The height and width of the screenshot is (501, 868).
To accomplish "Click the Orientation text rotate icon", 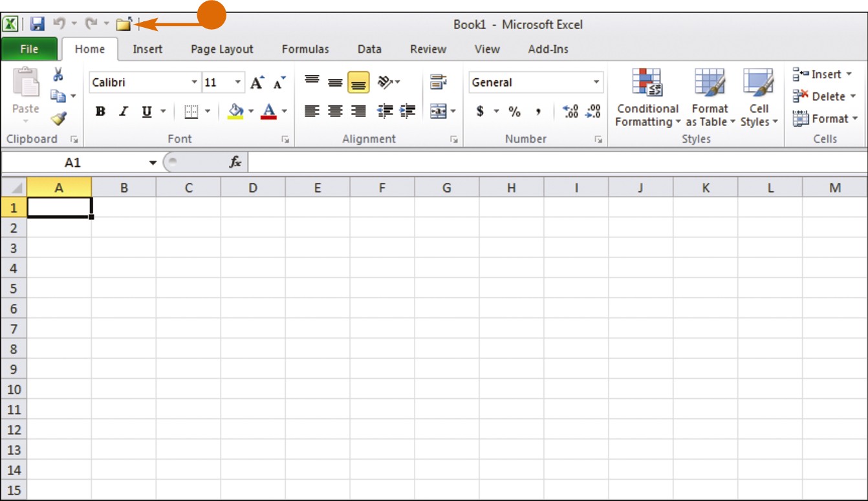I will (x=385, y=82).
